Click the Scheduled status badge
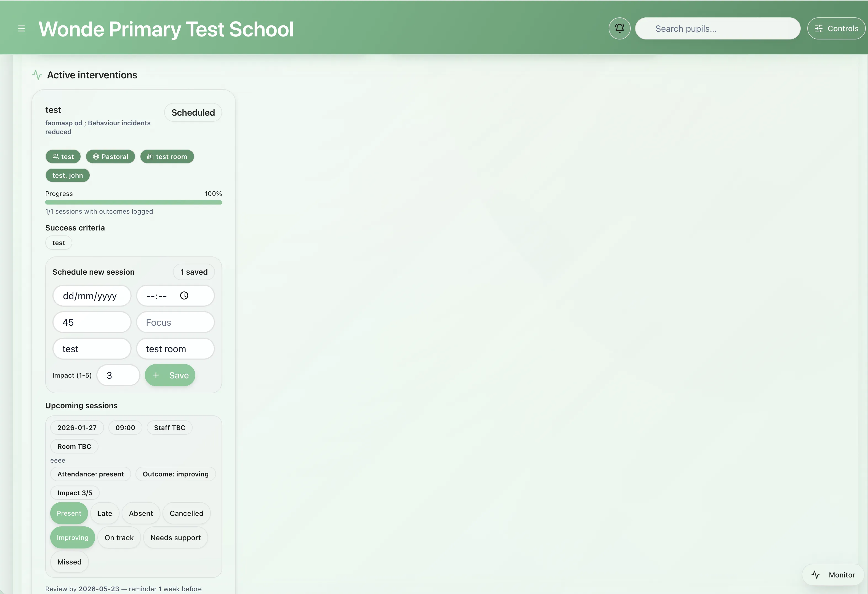The height and width of the screenshot is (594, 868). (x=193, y=112)
